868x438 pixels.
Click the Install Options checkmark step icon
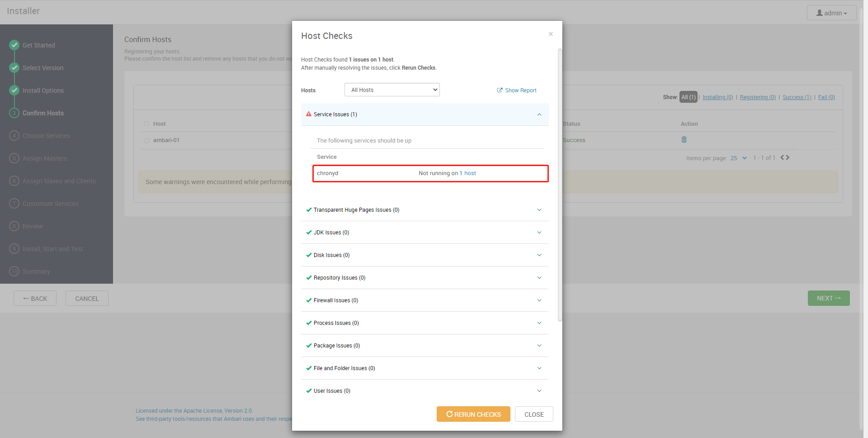pos(14,90)
